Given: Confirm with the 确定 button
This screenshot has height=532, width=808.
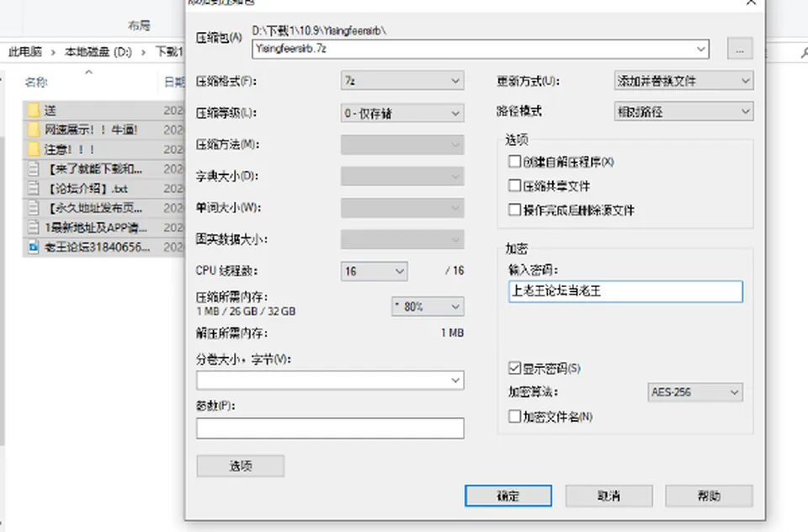Looking at the screenshot, I should [x=508, y=496].
